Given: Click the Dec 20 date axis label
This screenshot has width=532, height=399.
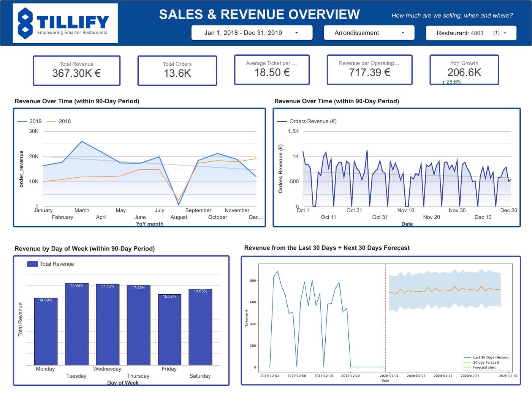Looking at the screenshot, I should click(509, 210).
